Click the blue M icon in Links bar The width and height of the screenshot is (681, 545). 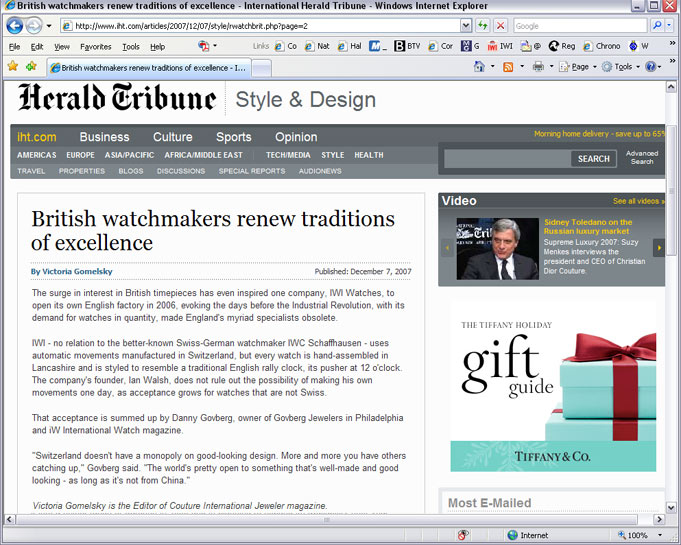coord(377,46)
